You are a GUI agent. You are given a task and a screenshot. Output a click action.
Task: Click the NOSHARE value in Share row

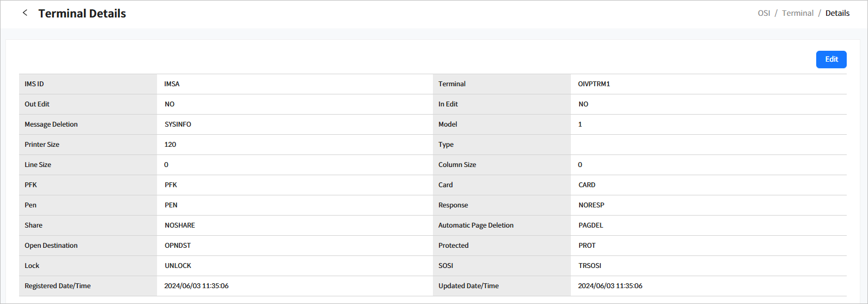click(179, 225)
